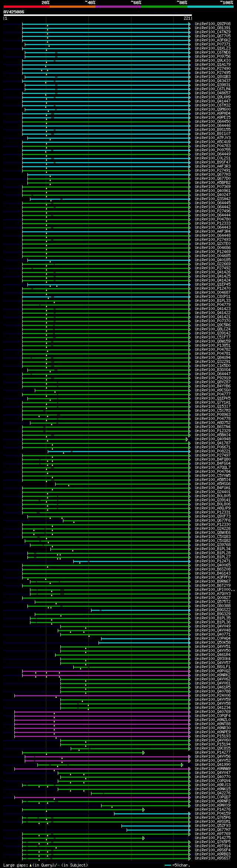Click the UniRef100_P14275 label
This screenshot has height=868, width=237.
(x=213, y=838)
